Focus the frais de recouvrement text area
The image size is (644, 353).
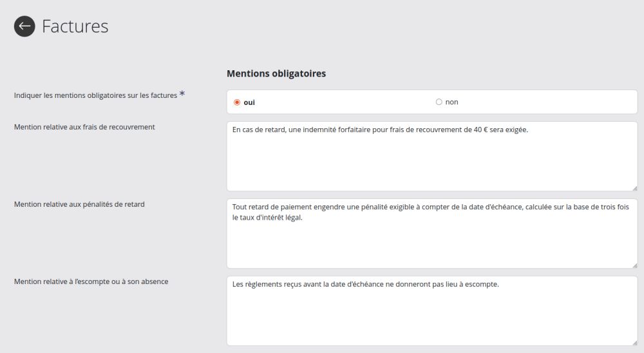click(x=431, y=161)
